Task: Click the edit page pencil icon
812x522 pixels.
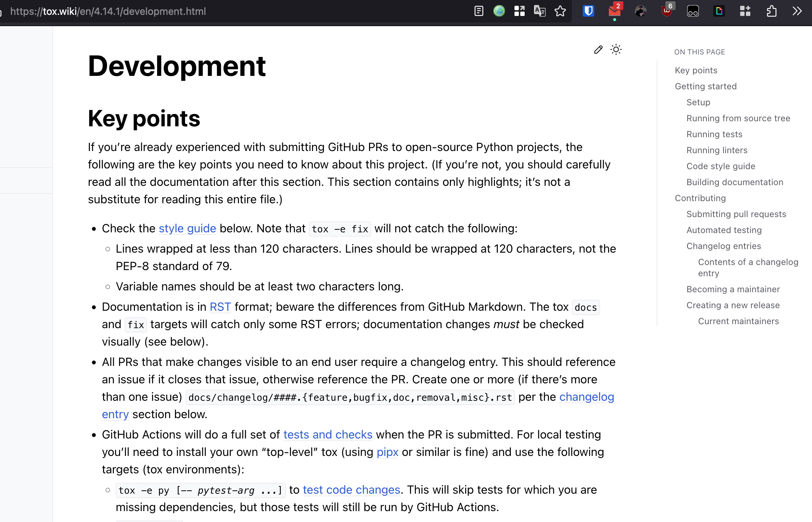Action: [598, 50]
